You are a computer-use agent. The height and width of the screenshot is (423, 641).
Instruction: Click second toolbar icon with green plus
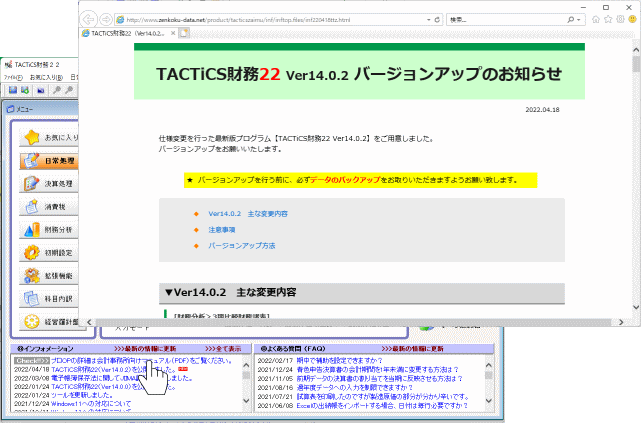point(25,90)
